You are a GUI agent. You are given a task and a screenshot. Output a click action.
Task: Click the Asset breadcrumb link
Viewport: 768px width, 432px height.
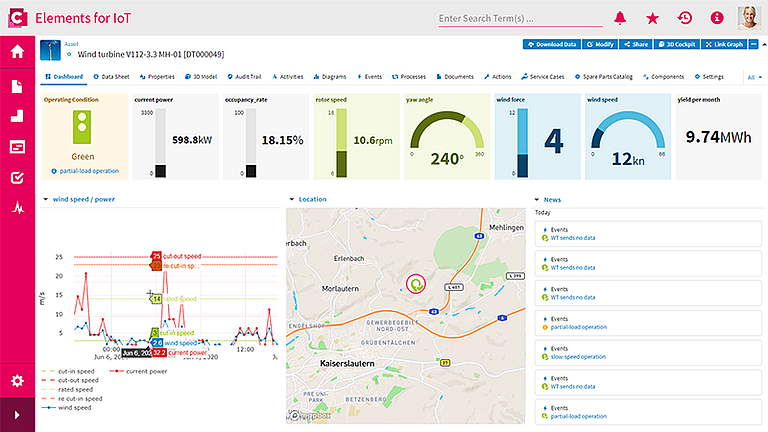(x=71, y=44)
